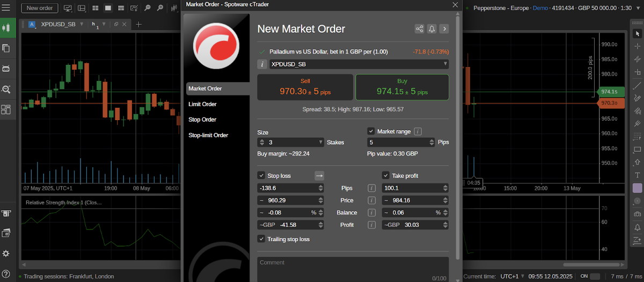Screen dimensions: 644x282
Task: Open the chart candle type dropdown in toolbar
Action: point(174,8)
